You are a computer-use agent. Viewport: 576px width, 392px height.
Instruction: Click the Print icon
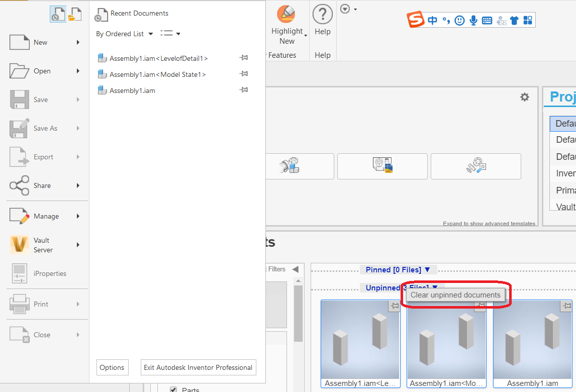(x=19, y=304)
